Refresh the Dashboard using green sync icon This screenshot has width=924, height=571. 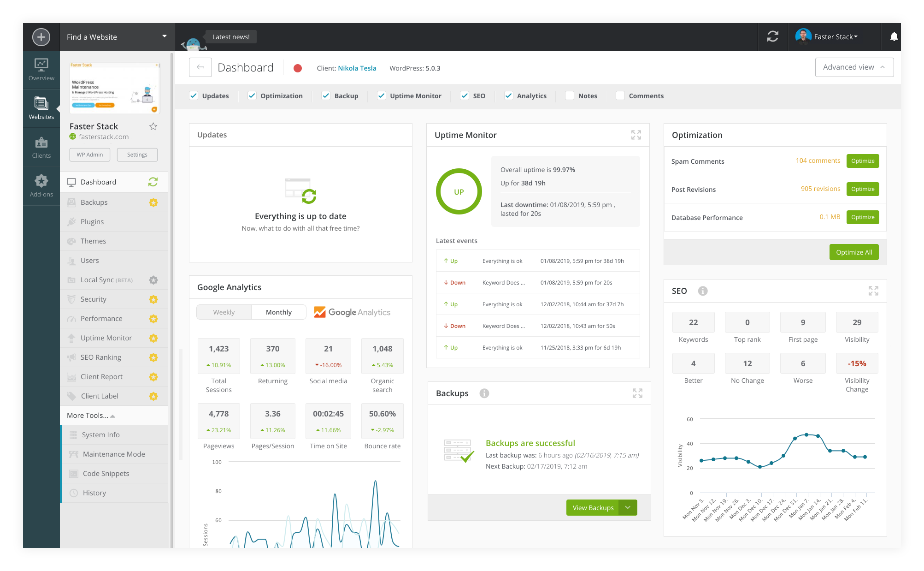click(x=153, y=182)
